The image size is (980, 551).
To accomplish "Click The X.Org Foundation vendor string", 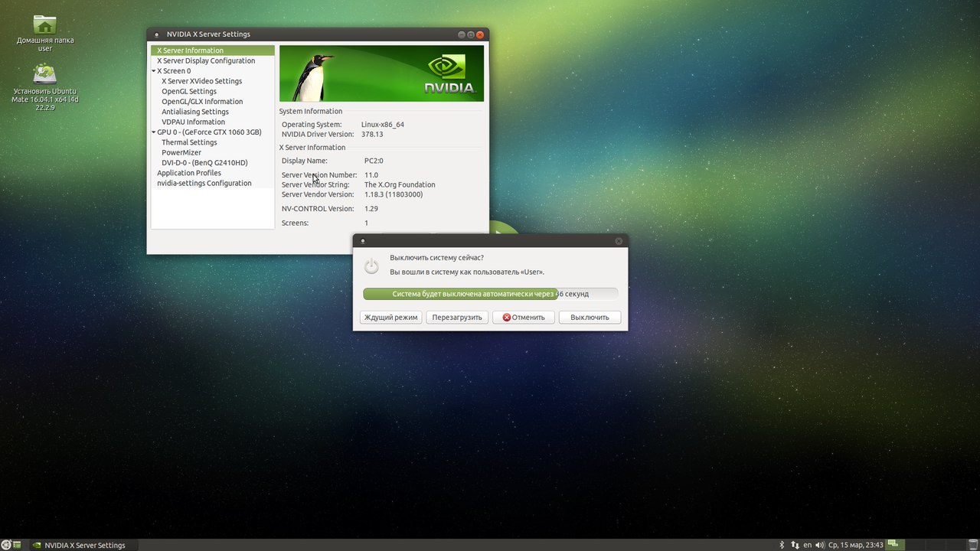I will [400, 184].
